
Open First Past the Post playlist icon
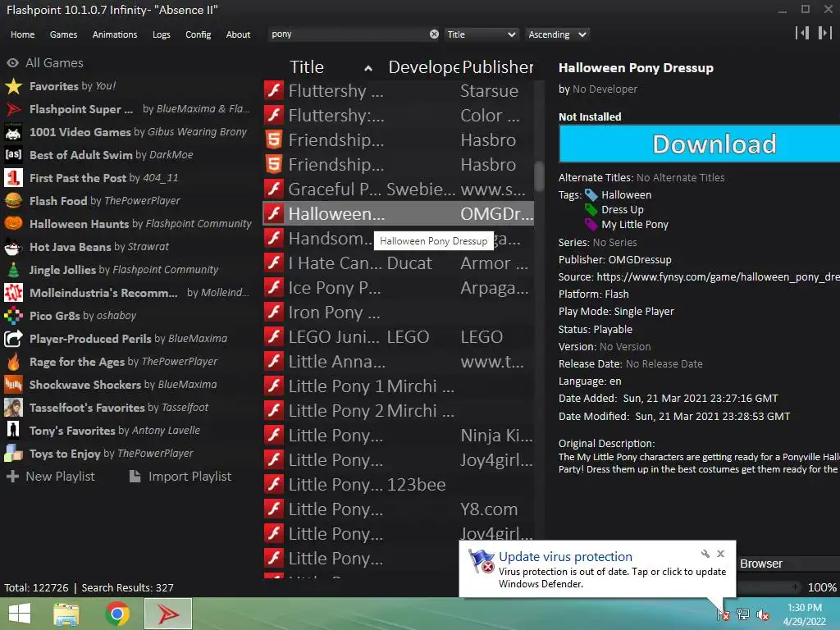coord(13,178)
